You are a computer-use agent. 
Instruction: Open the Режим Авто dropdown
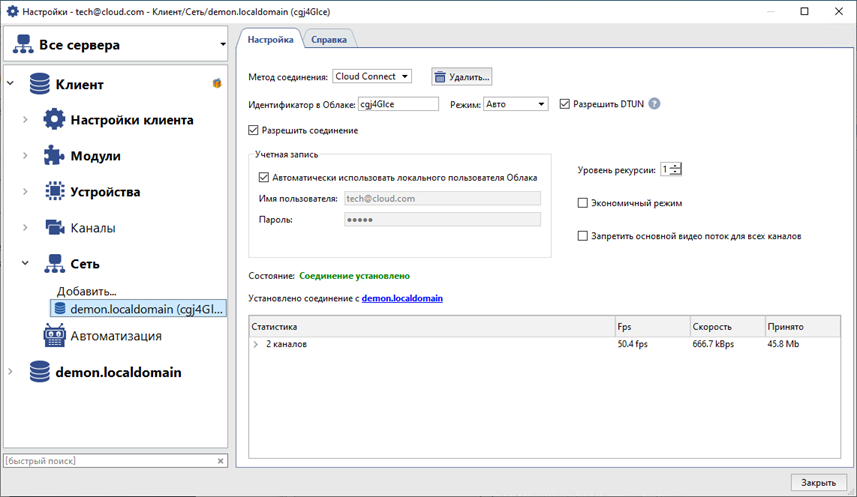tap(515, 104)
